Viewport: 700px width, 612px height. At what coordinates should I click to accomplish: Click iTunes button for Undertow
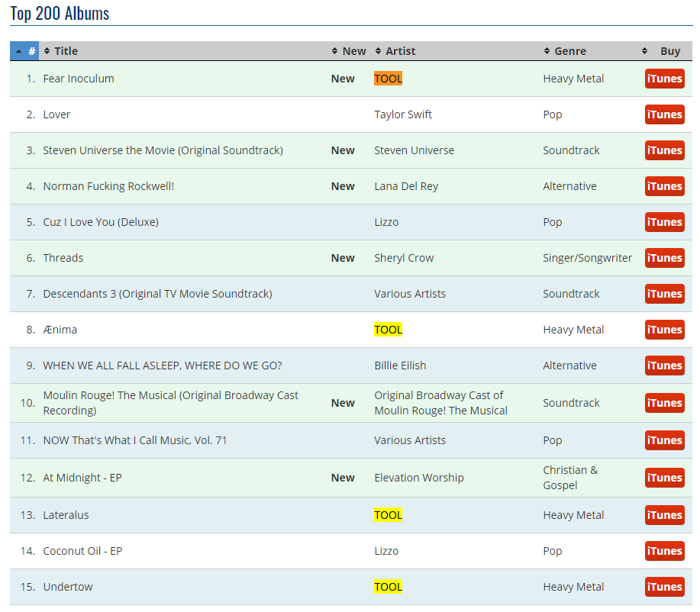(x=664, y=587)
